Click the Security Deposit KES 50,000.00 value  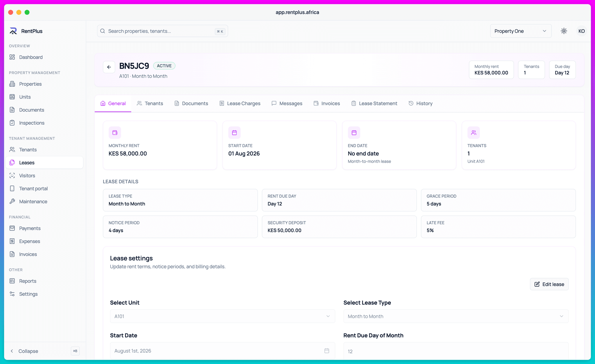284,230
